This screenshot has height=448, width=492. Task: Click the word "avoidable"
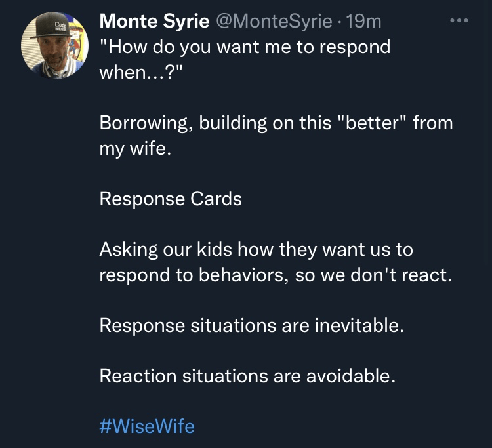348,376
